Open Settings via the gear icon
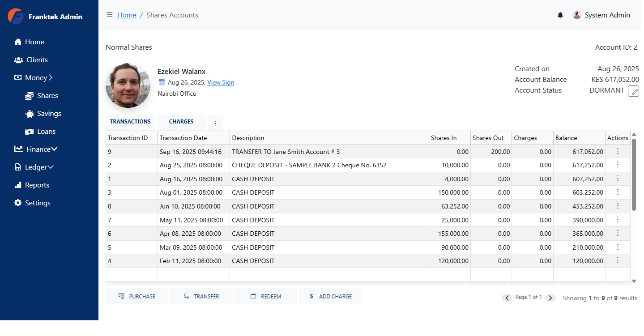Viewport: 644px width, 336px height. tap(18, 203)
